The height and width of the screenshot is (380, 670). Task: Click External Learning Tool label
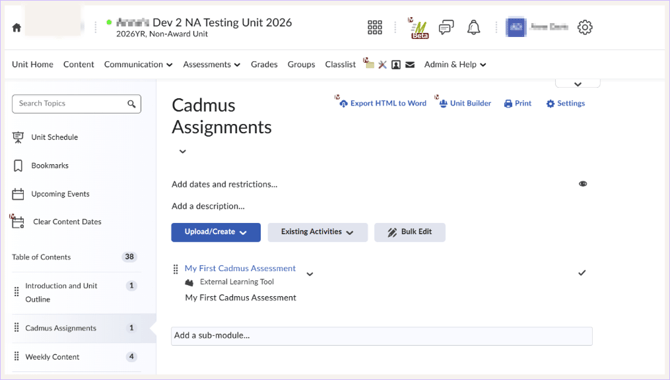click(237, 282)
